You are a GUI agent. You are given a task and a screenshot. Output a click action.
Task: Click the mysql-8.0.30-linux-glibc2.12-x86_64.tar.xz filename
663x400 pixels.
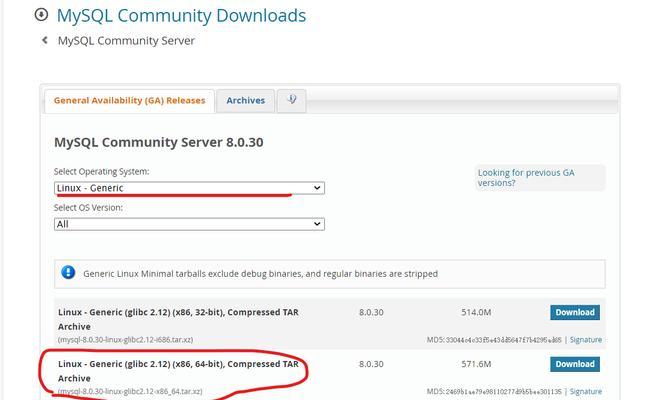click(130, 392)
